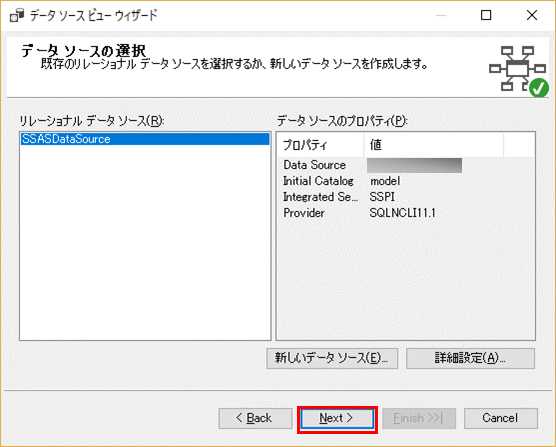Go back with the Back button

(255, 418)
